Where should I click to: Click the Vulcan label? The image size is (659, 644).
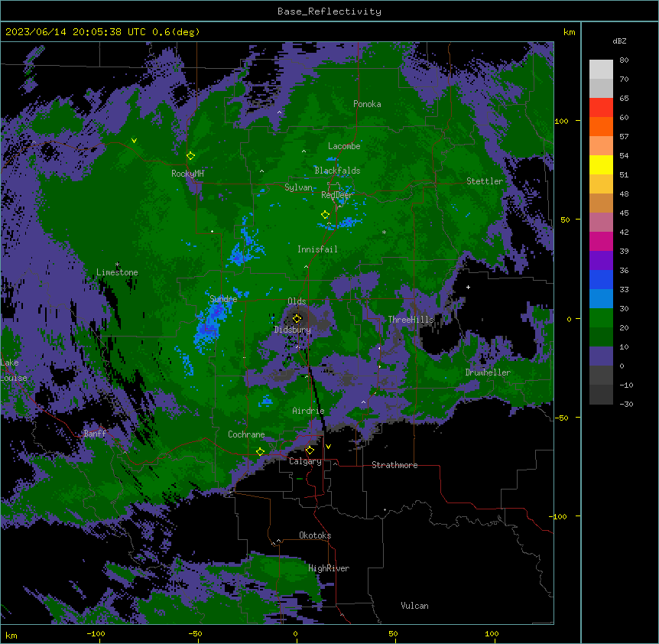[x=415, y=606]
